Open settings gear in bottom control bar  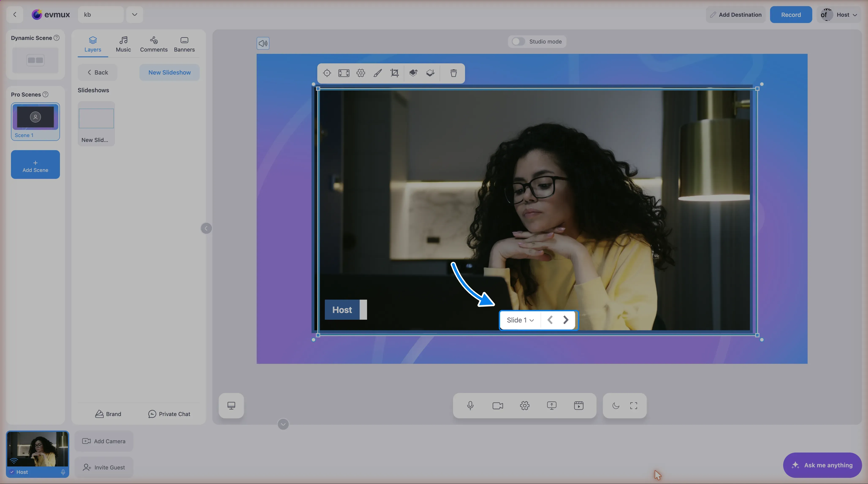pyautogui.click(x=525, y=405)
